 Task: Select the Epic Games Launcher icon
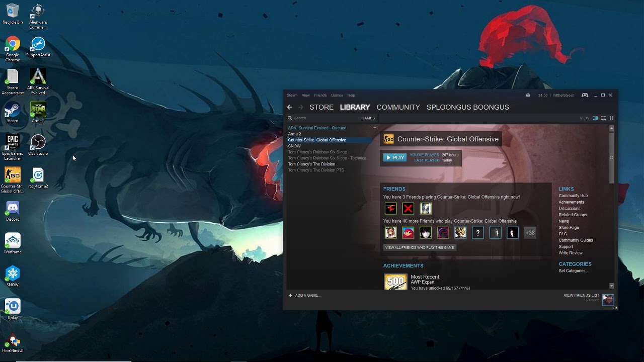(13, 147)
